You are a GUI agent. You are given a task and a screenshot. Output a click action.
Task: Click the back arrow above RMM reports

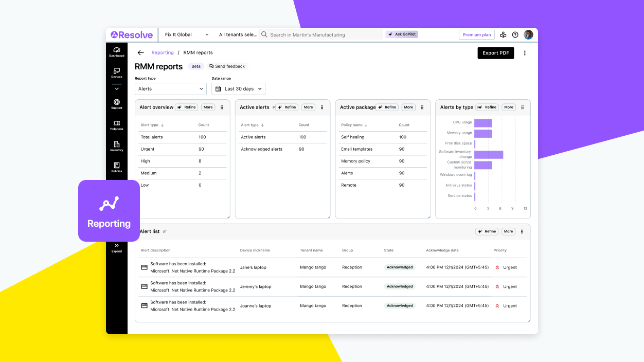(x=140, y=52)
